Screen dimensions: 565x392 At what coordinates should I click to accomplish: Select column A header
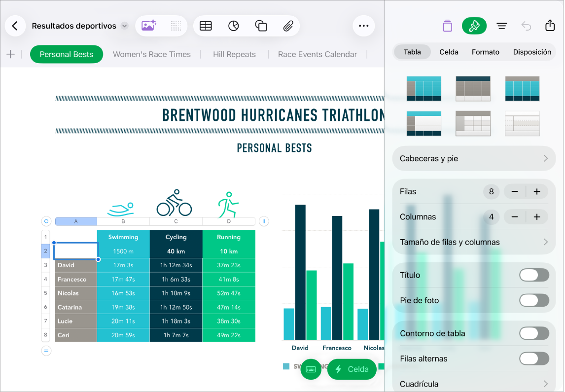point(76,221)
